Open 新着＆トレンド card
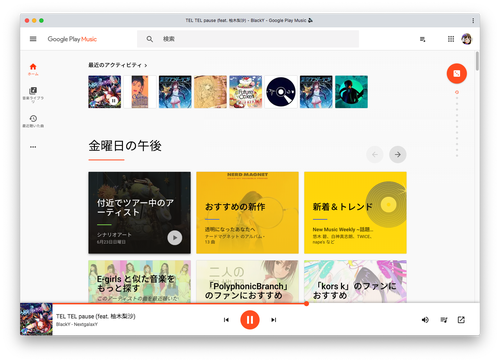500x362 pixels. (x=355, y=213)
